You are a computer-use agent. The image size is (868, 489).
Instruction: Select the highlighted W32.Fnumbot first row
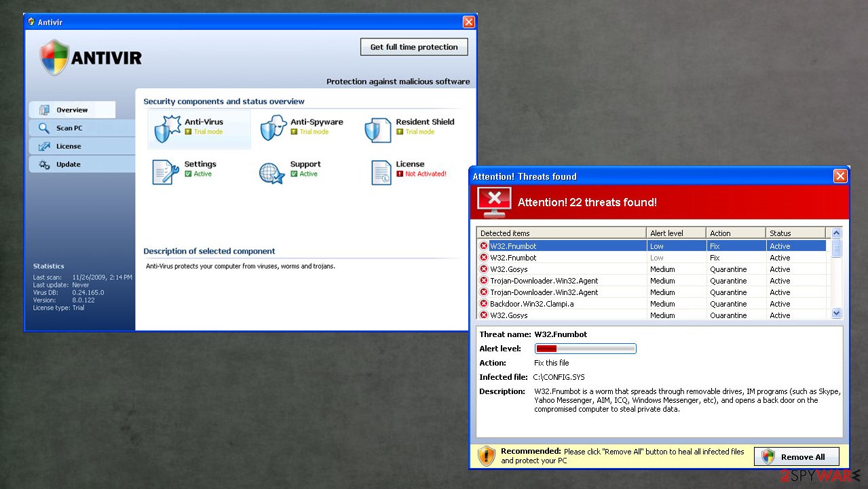pyautogui.click(x=653, y=246)
